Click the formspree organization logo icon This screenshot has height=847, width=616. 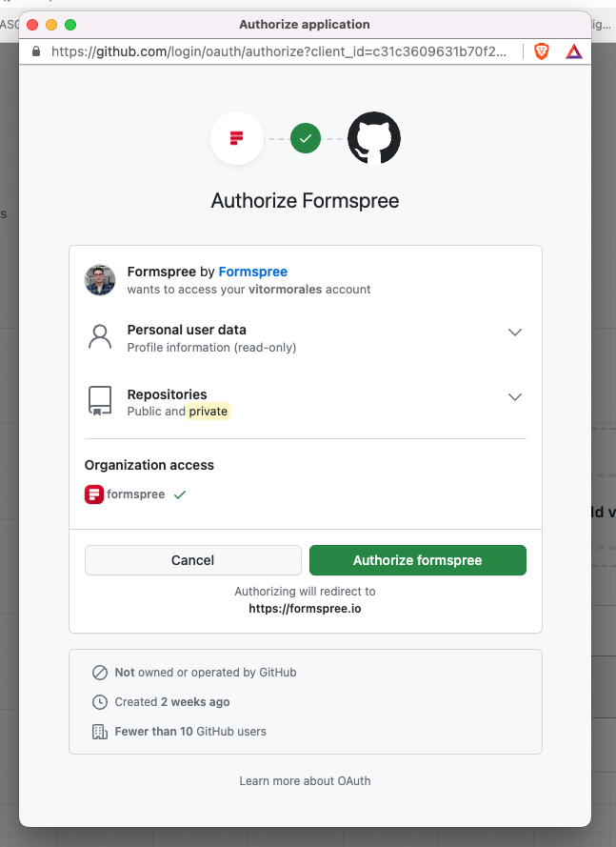tap(94, 494)
